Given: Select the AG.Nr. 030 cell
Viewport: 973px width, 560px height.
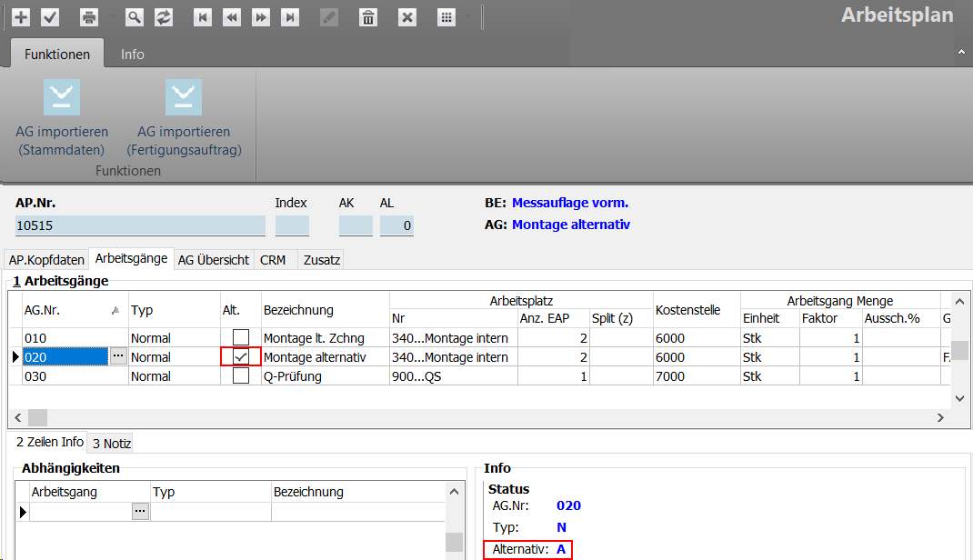Looking at the screenshot, I should 75,376.
